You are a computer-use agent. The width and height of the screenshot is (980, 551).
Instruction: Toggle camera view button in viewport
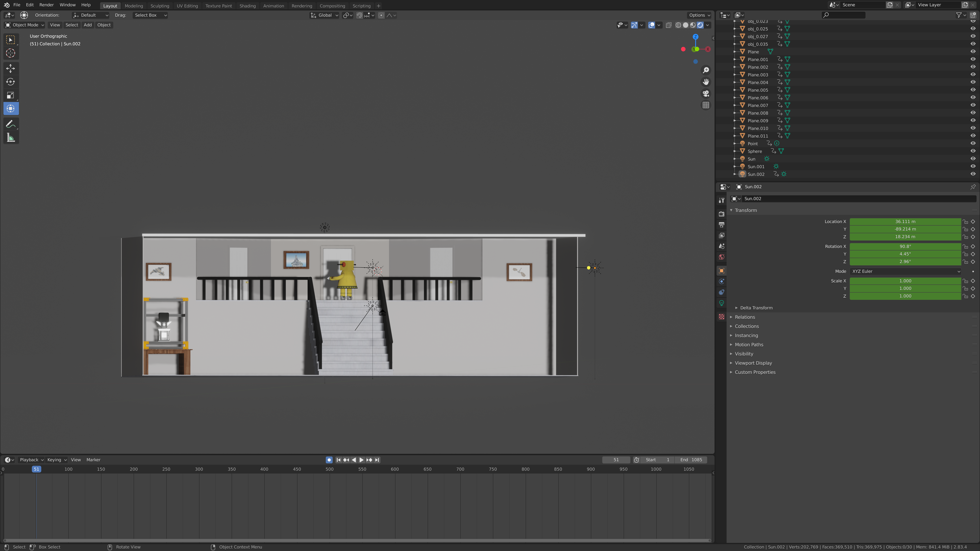[706, 94]
